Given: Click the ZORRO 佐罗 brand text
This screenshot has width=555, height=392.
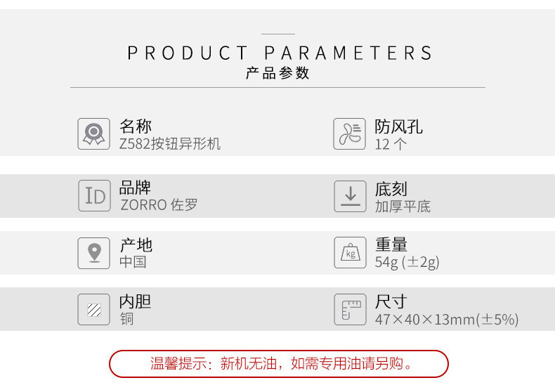Looking at the screenshot, I should (x=159, y=205).
